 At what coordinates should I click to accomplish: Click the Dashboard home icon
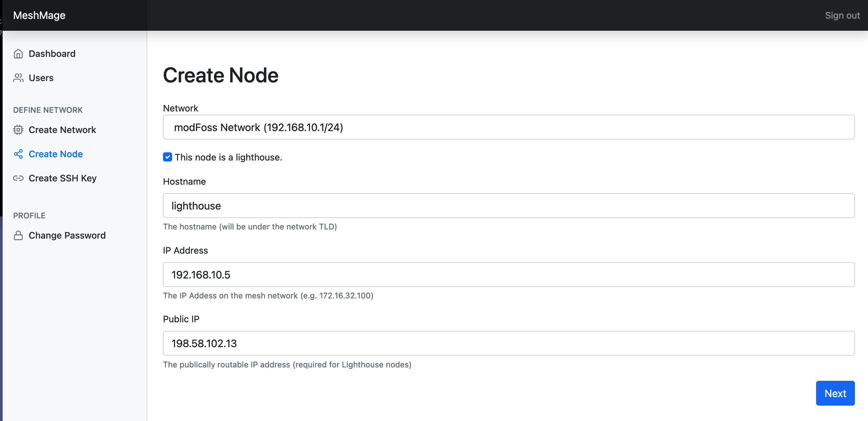18,54
